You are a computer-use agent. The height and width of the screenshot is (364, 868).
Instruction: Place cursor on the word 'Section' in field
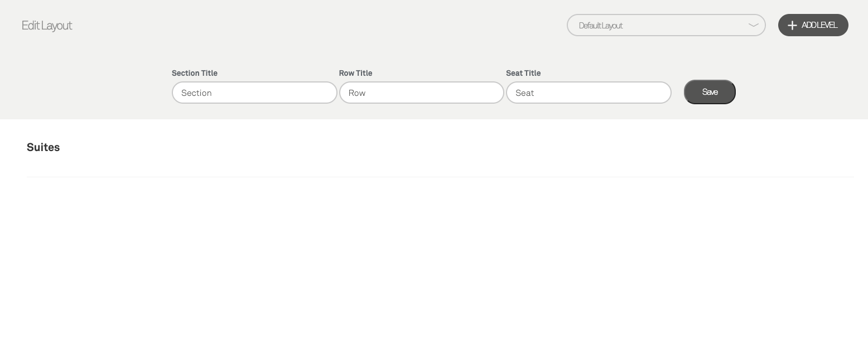196,93
